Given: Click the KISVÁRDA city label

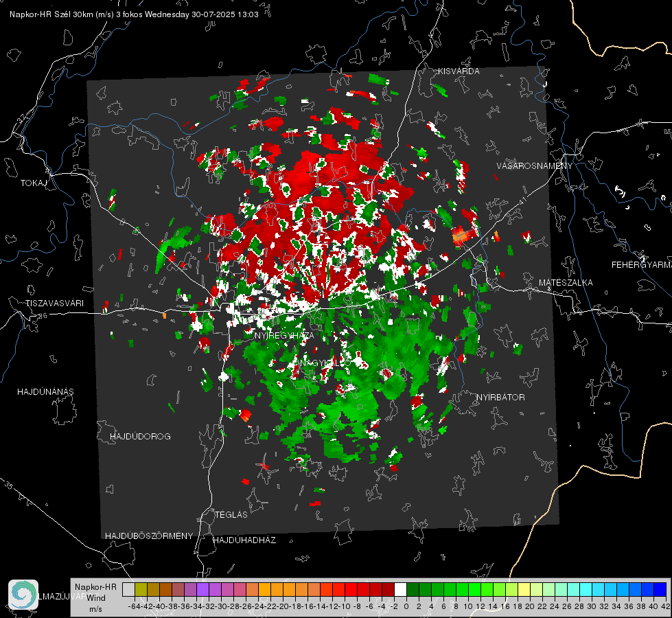Looking at the screenshot, I should click(x=459, y=71).
